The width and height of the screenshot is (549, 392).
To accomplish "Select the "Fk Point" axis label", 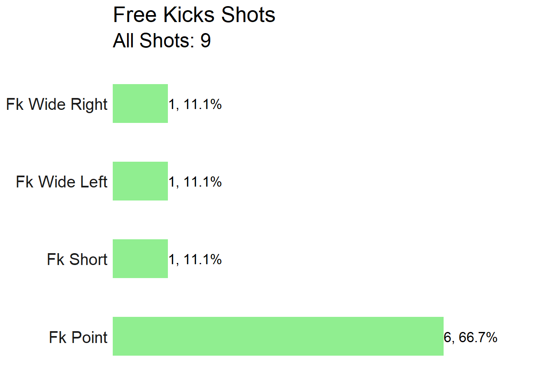I will tap(78, 337).
